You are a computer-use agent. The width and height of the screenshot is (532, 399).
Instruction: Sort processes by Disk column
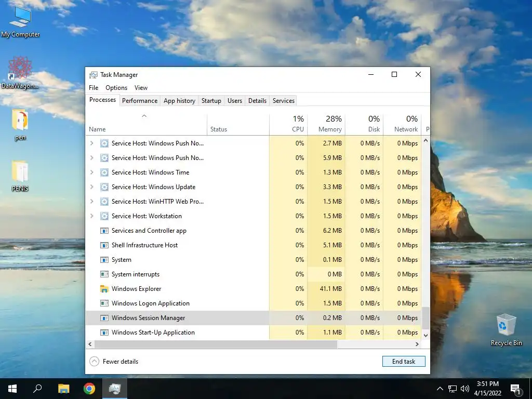click(364, 124)
